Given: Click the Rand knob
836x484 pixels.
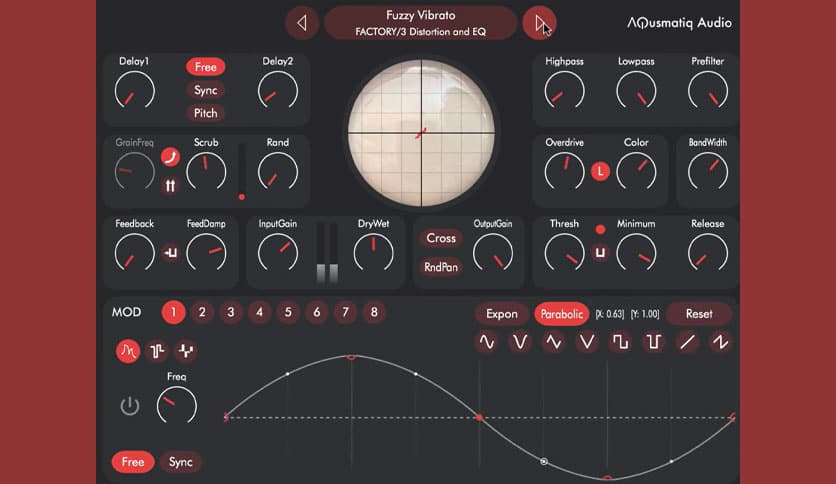Looking at the screenshot, I should (x=278, y=172).
